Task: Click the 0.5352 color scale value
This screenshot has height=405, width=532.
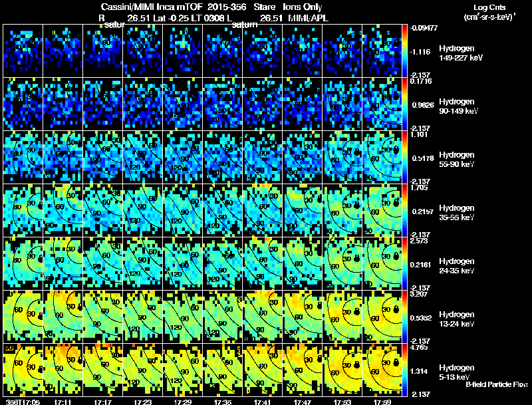Action: pos(421,318)
